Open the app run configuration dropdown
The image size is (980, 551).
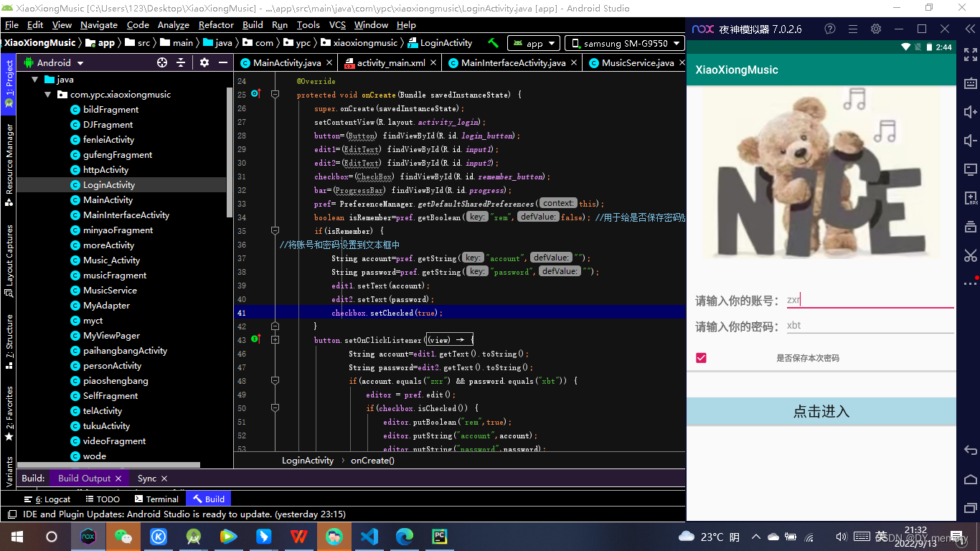[533, 43]
